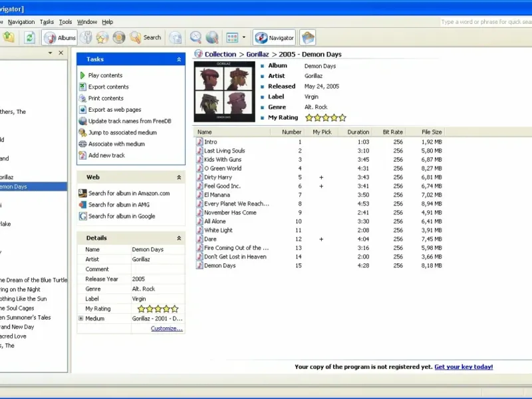This screenshot has height=399, width=532.
Task: Click the star favorites toolbar icon
Action: 102,37
